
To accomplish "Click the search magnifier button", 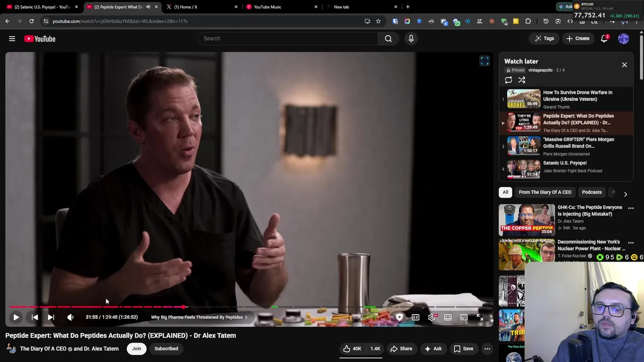I will click(x=388, y=39).
